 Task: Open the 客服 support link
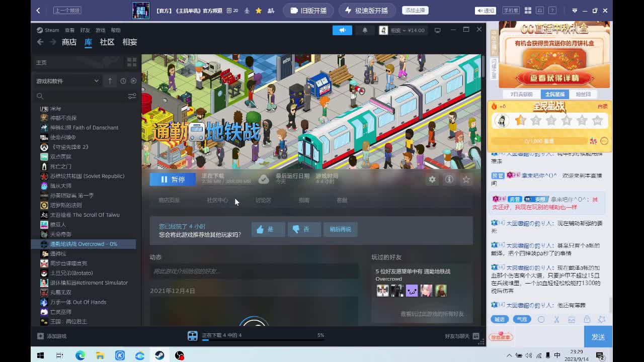tap(342, 200)
